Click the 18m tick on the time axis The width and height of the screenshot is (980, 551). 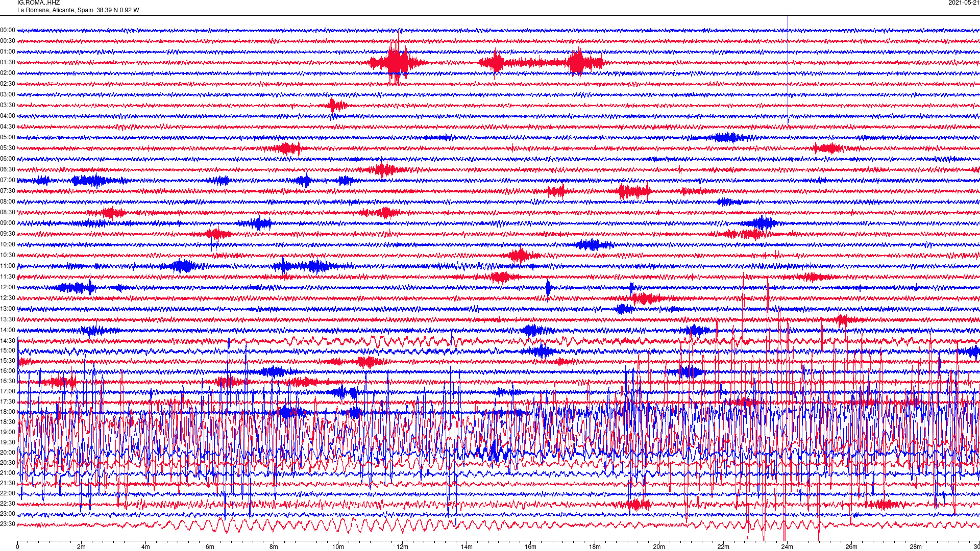point(595,547)
